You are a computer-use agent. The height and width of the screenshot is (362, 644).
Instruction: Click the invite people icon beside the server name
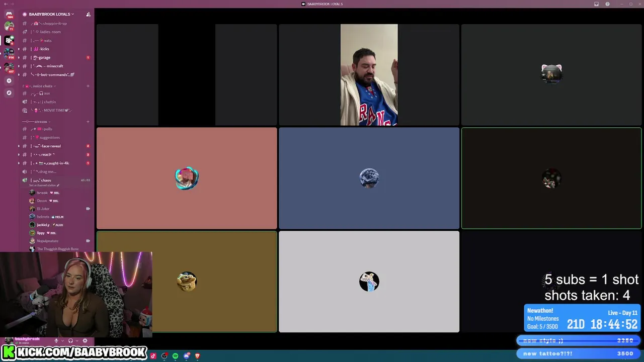88,14
